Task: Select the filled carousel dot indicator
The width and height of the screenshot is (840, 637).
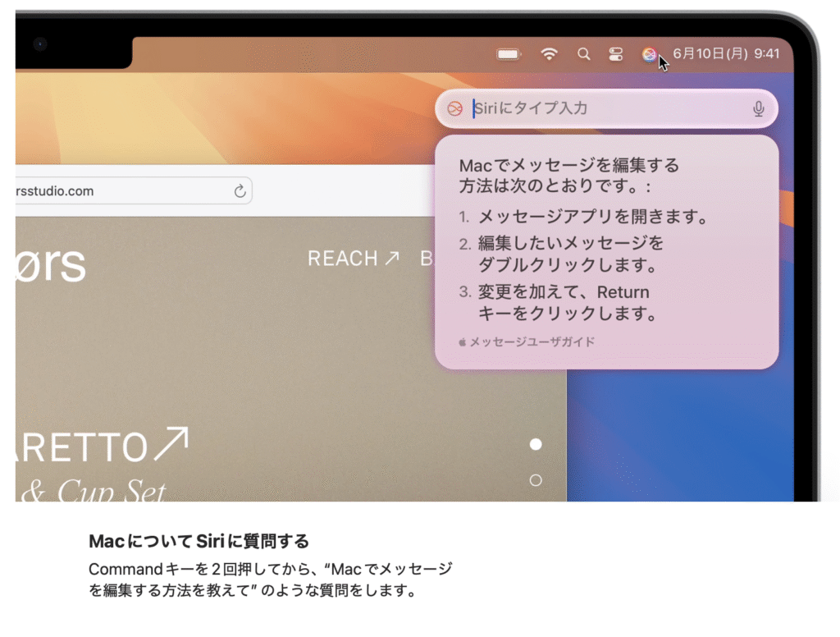Action: pos(536,445)
